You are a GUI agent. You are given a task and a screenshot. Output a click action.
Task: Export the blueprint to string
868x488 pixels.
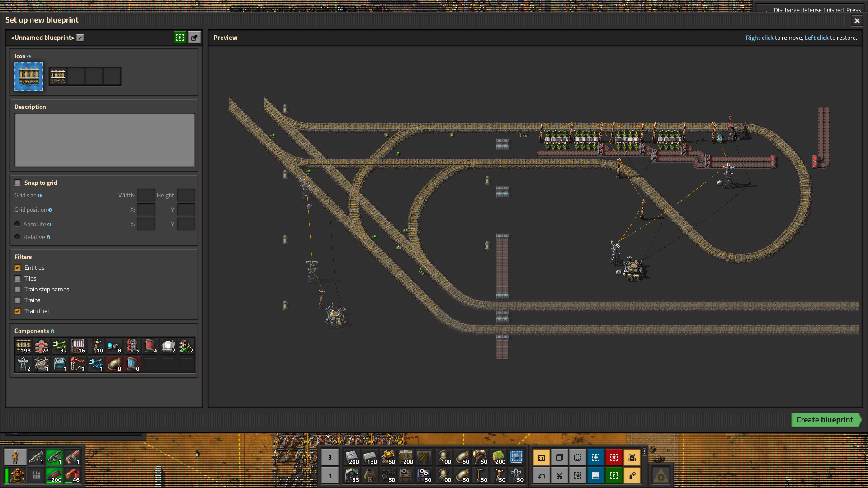[194, 38]
